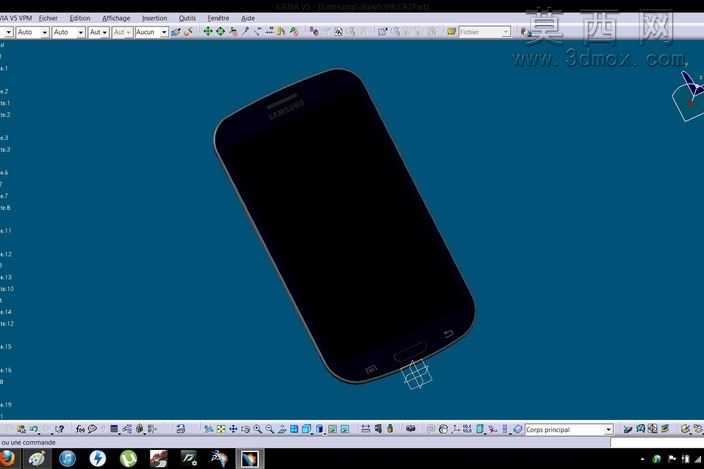Click the axis system icon in bottom toolbar

point(456,429)
